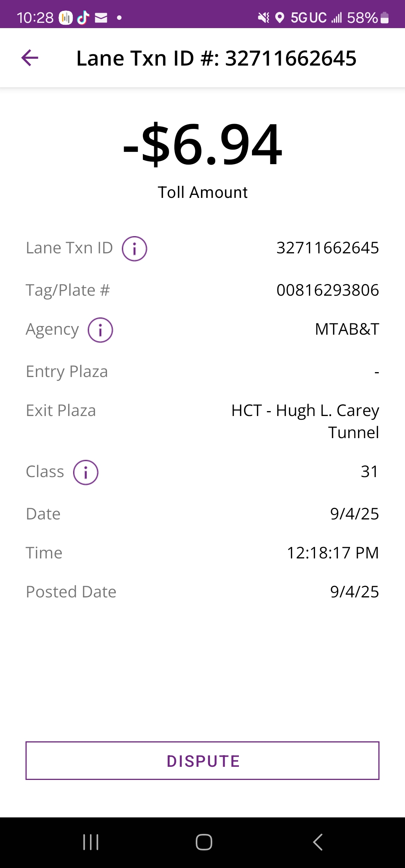Tap the page title Lane Txn ID header

coord(216,58)
